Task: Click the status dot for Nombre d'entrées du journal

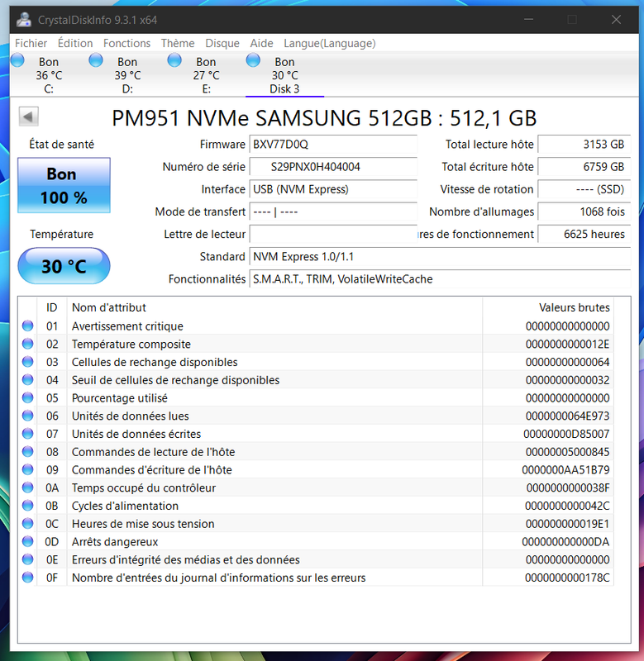Action: (28, 577)
